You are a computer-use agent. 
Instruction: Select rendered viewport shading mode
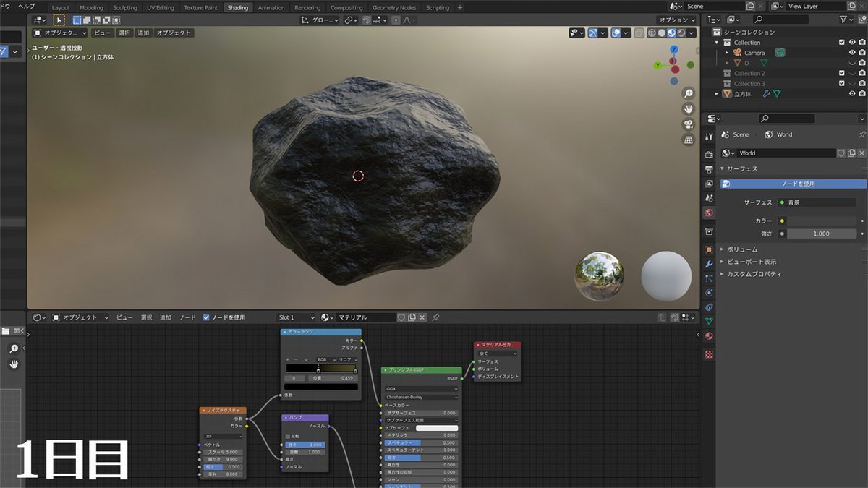pyautogui.click(x=681, y=33)
